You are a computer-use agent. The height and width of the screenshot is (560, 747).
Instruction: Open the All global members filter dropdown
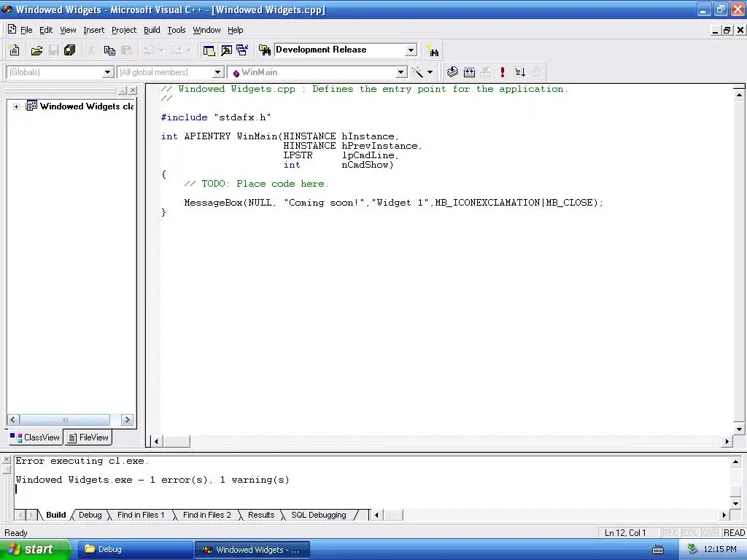(x=217, y=72)
